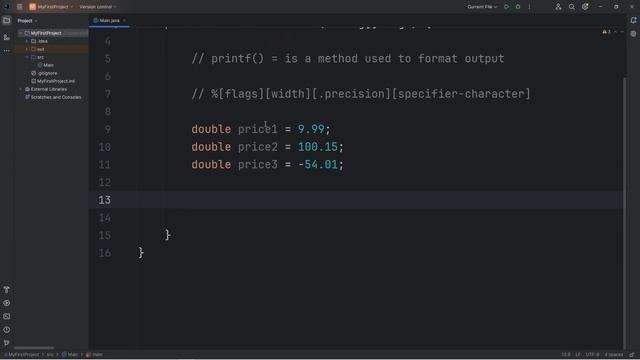Open IDE settings and updates icon
The height and width of the screenshot is (360, 640).
click(585, 7)
